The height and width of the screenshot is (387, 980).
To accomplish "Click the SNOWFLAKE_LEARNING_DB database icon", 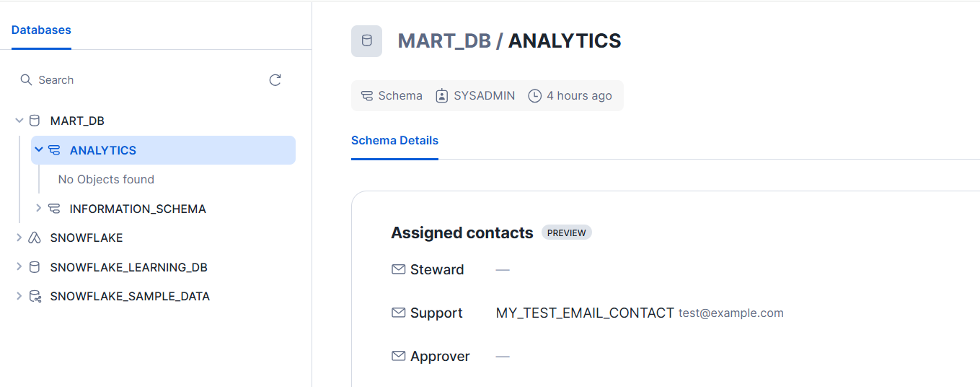I will (35, 267).
